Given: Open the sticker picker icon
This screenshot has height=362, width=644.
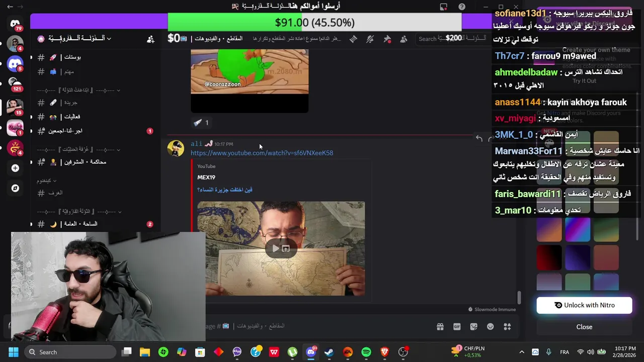Looking at the screenshot, I should point(473,326).
